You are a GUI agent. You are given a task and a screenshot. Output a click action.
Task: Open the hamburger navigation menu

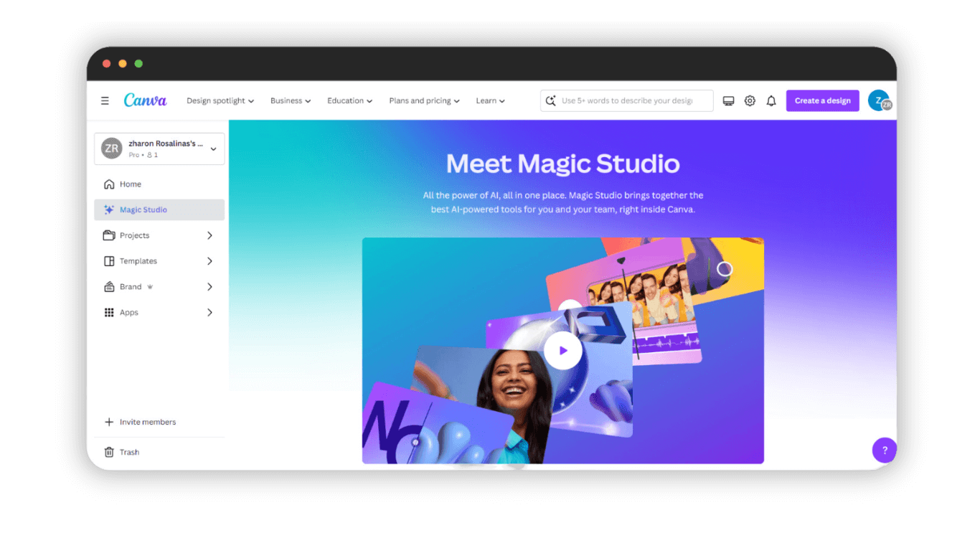pyautogui.click(x=105, y=100)
